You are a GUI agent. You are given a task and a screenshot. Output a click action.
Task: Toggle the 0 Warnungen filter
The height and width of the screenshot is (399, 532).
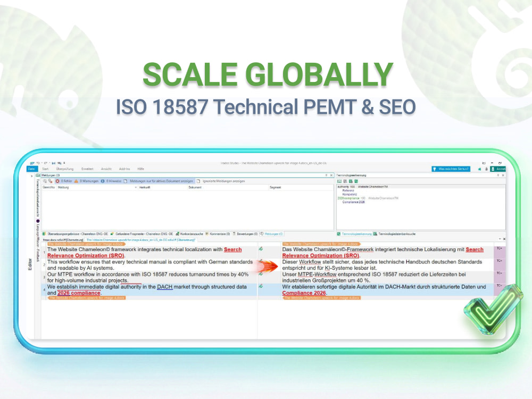tap(87, 181)
